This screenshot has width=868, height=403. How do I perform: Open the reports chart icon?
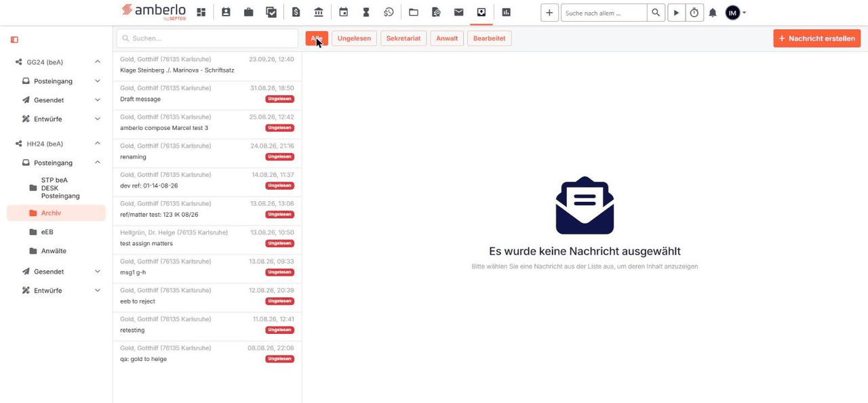coord(506,12)
